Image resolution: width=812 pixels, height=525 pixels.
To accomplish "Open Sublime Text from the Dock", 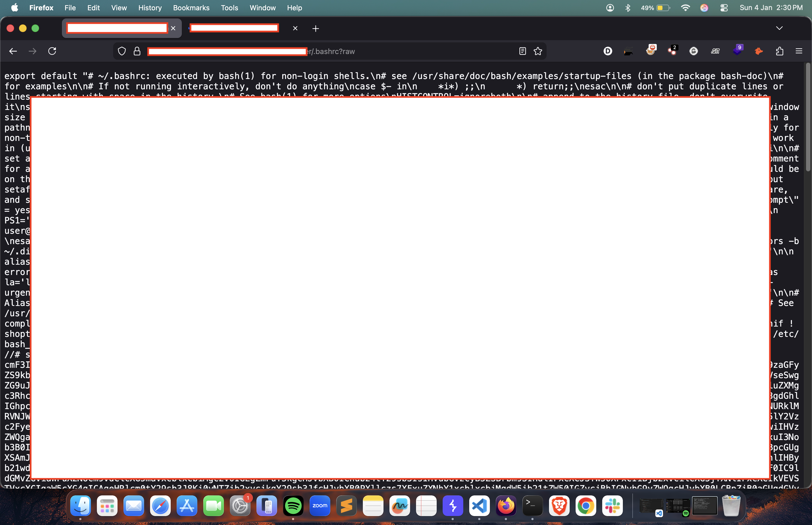I will point(346,505).
